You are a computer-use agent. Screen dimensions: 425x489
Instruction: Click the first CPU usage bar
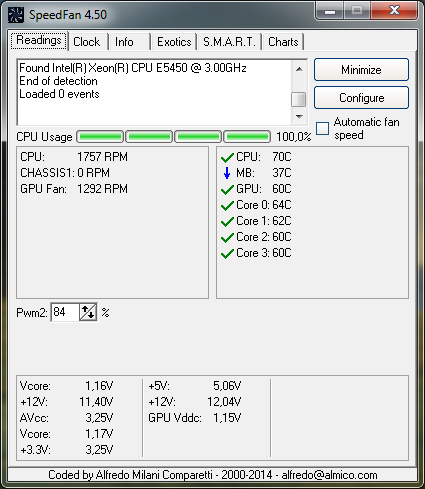coord(100,137)
